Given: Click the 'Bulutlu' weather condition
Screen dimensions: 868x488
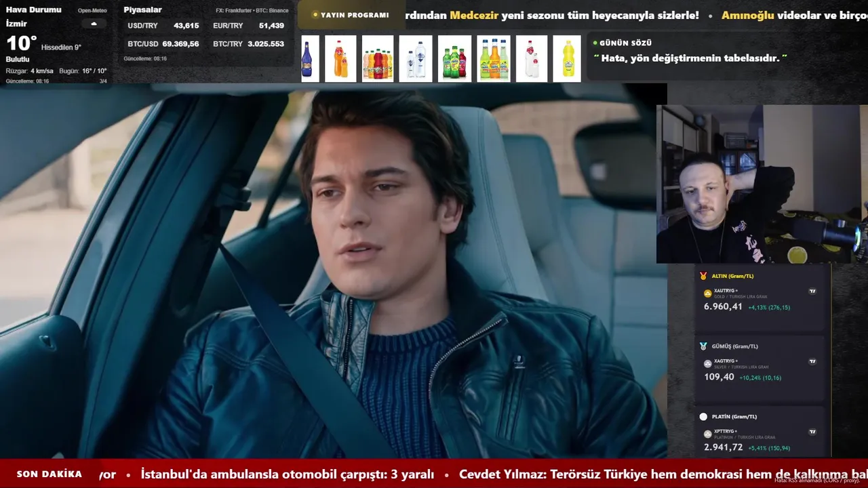Looking at the screenshot, I should (18, 60).
